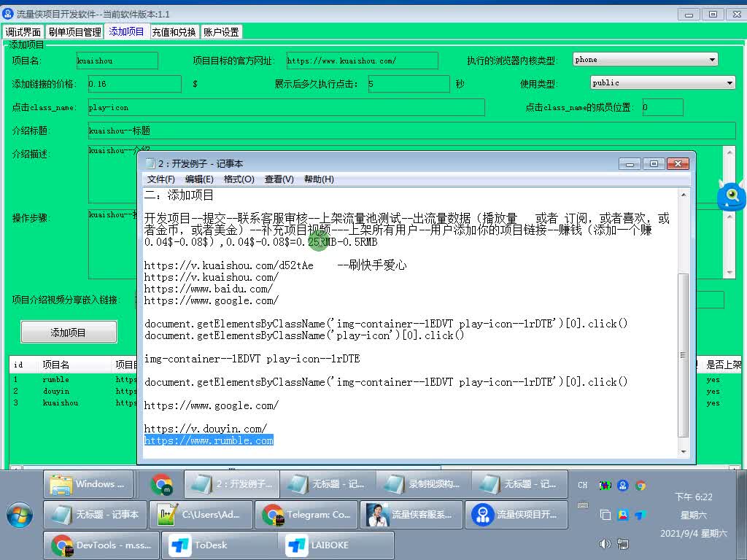This screenshot has width=747, height=560.
Task: Open notepad 文件(F) menu
Action: point(161,179)
